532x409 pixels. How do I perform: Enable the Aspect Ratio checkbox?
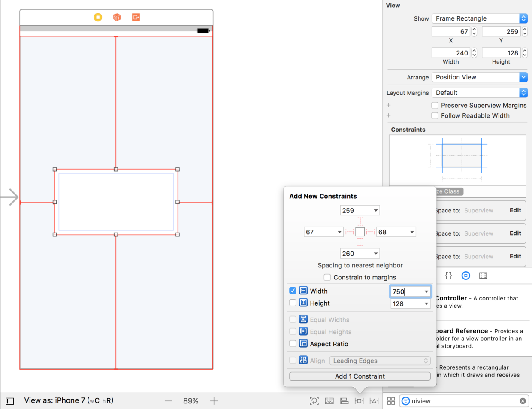click(293, 343)
